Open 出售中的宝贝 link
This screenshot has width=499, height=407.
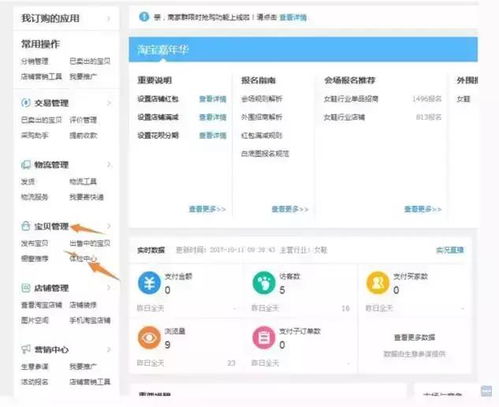pyautogui.click(x=90, y=243)
